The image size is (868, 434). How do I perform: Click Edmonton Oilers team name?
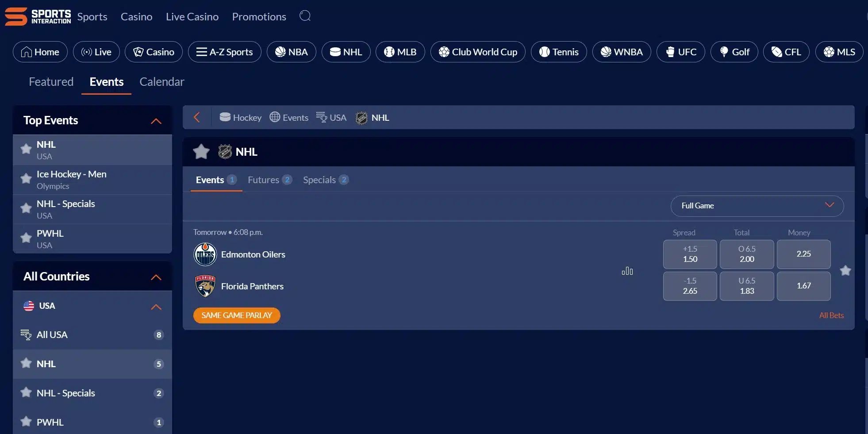click(x=253, y=254)
